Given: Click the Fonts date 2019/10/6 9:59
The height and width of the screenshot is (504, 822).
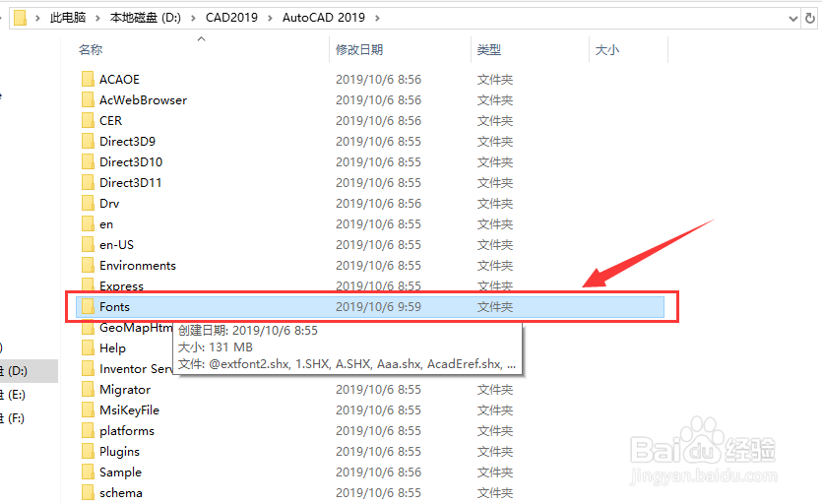Looking at the screenshot, I should pyautogui.click(x=378, y=307).
